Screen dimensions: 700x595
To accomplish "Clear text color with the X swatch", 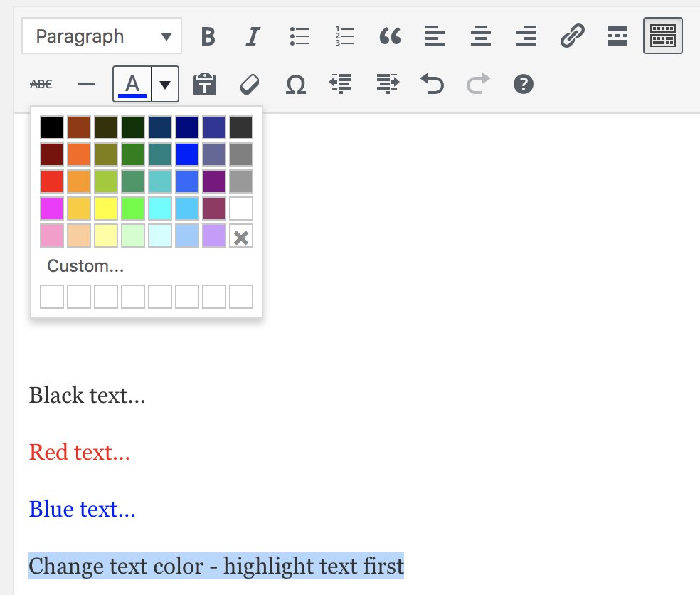I will click(240, 236).
